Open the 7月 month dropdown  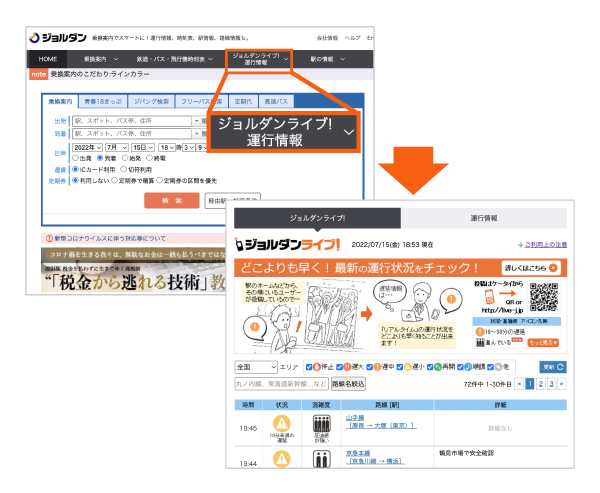coord(117,147)
